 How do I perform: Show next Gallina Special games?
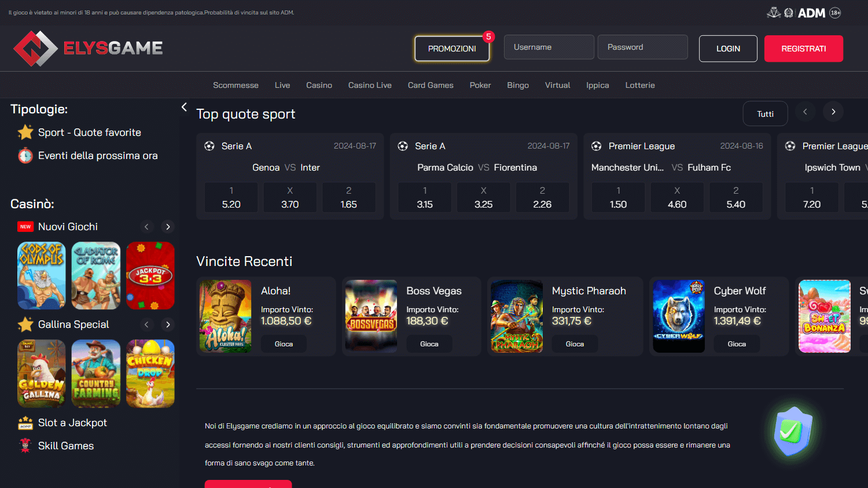click(168, 324)
